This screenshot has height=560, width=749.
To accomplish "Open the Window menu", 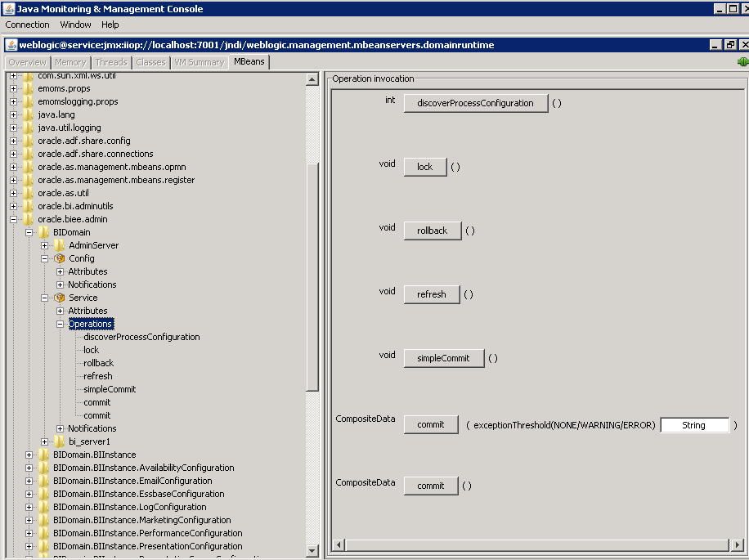I will click(x=75, y=25).
